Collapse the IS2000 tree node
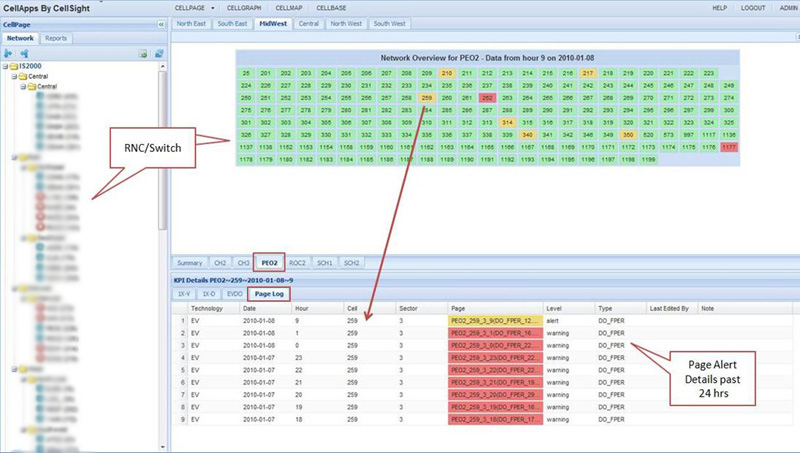800x453 pixels. pos(5,65)
